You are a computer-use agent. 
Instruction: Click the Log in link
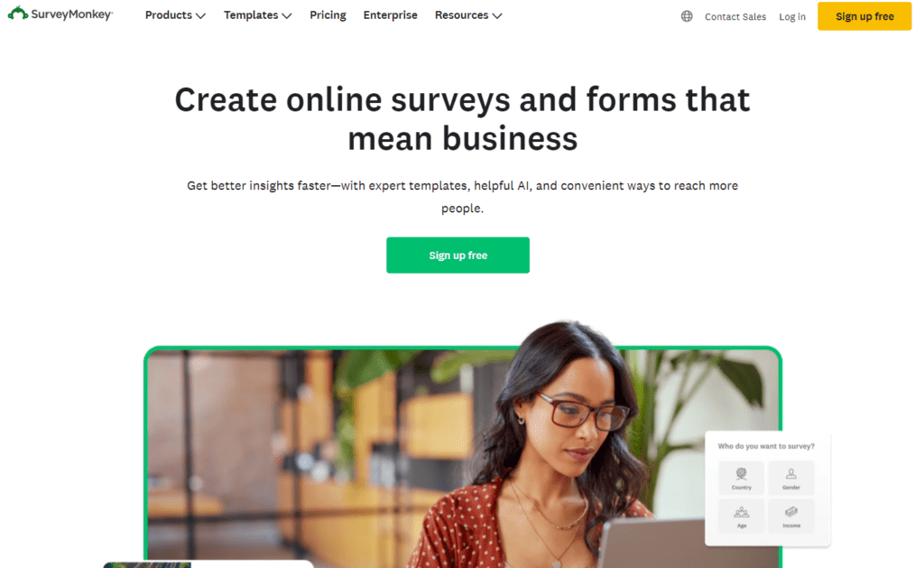click(792, 16)
